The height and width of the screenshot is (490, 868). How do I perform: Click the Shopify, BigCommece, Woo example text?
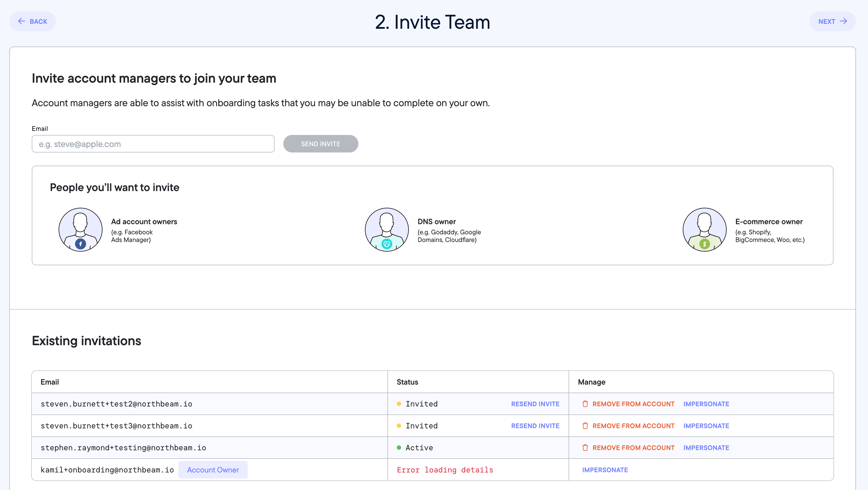point(770,236)
